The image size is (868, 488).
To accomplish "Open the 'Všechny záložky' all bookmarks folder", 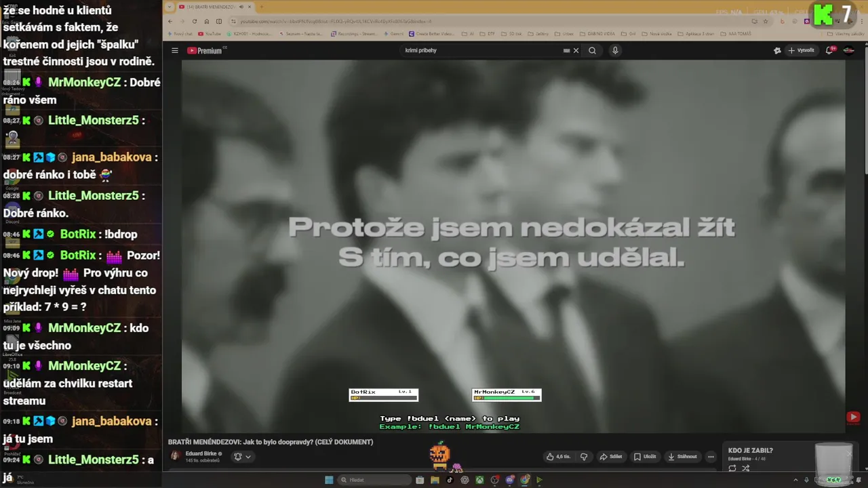I will tap(846, 33).
